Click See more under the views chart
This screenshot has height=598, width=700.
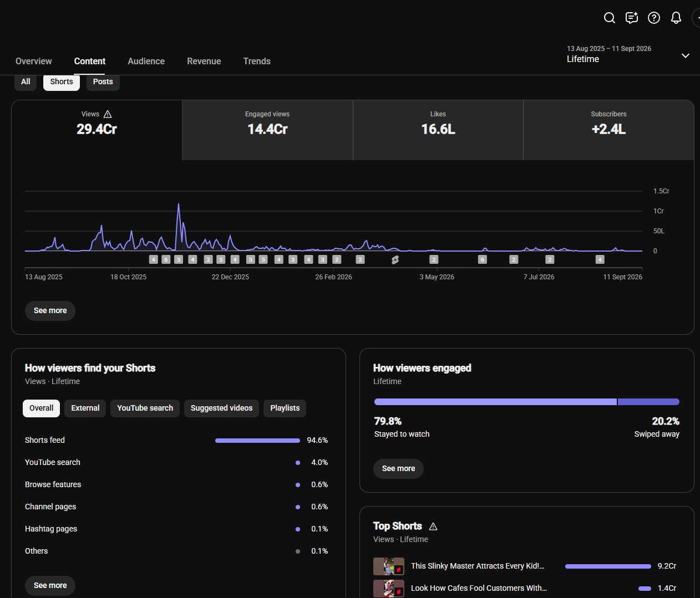50,310
